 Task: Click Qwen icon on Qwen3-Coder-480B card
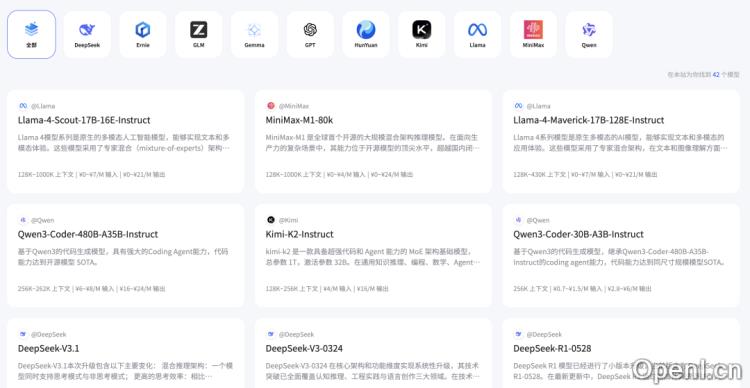click(x=23, y=220)
